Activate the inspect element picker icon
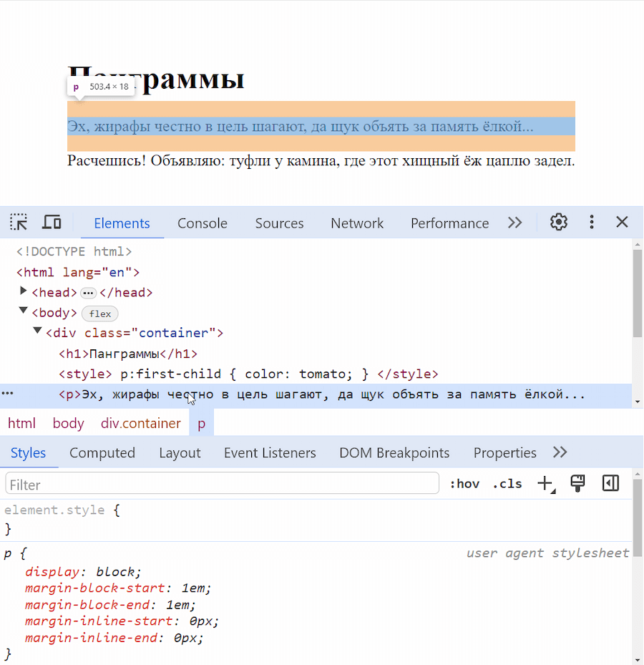This screenshot has height=665, width=644. [x=19, y=222]
